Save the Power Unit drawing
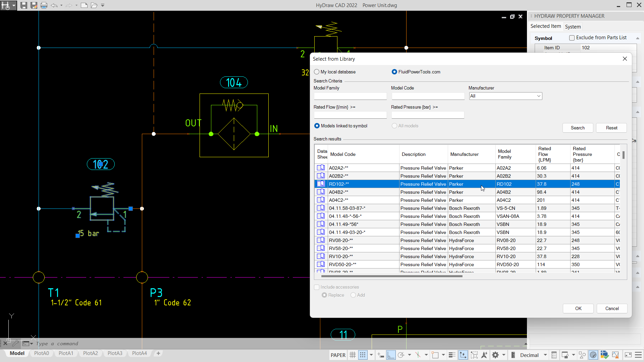Image resolution: width=644 pixels, height=362 pixels. pos(24,5)
